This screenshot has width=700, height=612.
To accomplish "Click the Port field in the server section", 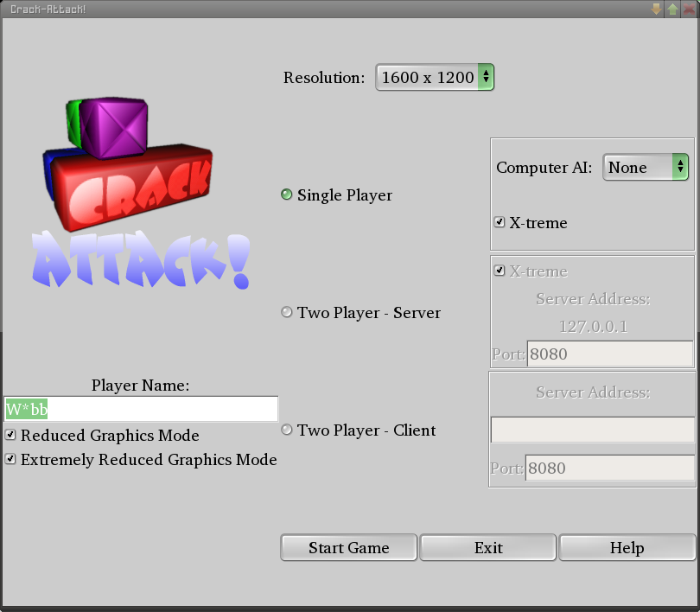I will (x=609, y=354).
